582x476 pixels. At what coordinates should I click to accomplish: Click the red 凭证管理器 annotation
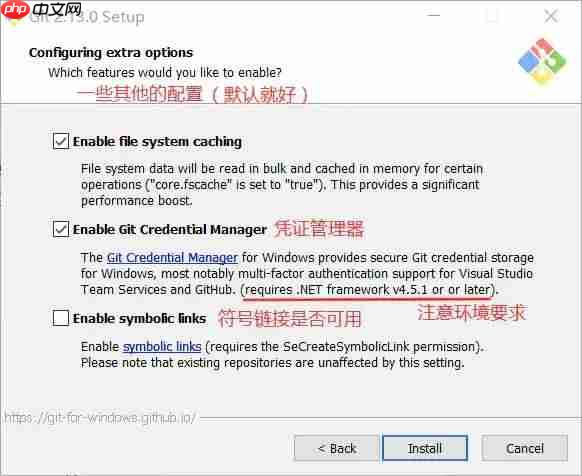(x=319, y=229)
